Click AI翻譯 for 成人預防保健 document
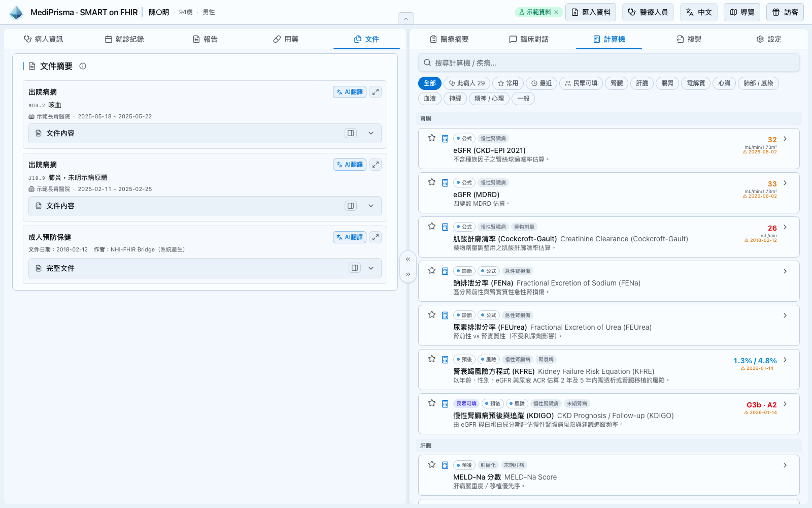This screenshot has height=508, width=812. (350, 237)
